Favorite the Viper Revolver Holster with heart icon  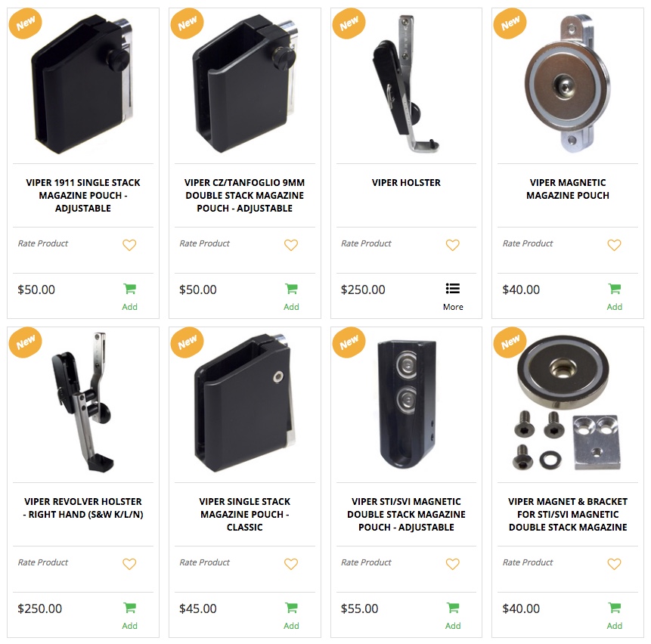click(129, 564)
